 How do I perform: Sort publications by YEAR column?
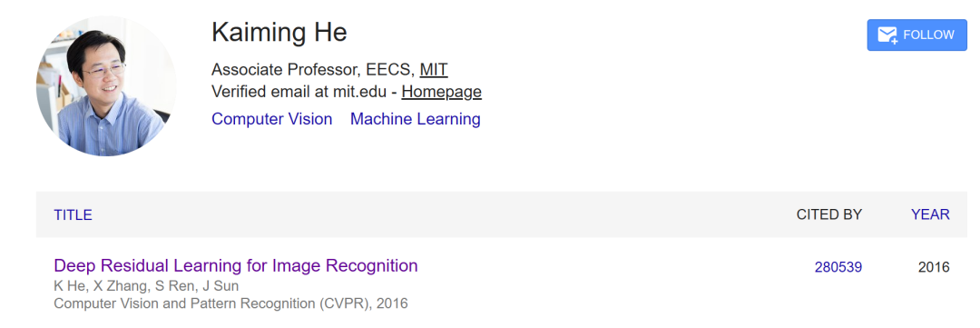tap(930, 214)
